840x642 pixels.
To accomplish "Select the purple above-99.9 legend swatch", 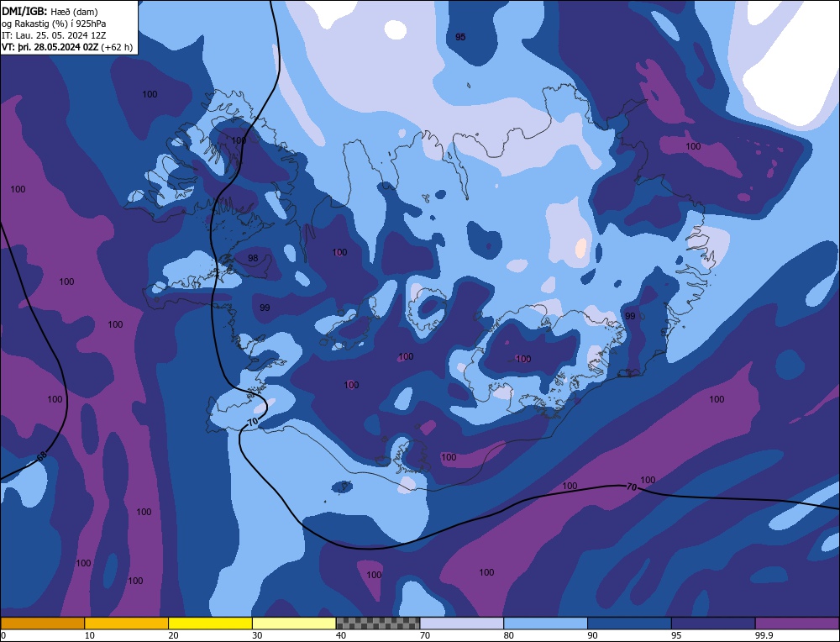I will (797, 624).
